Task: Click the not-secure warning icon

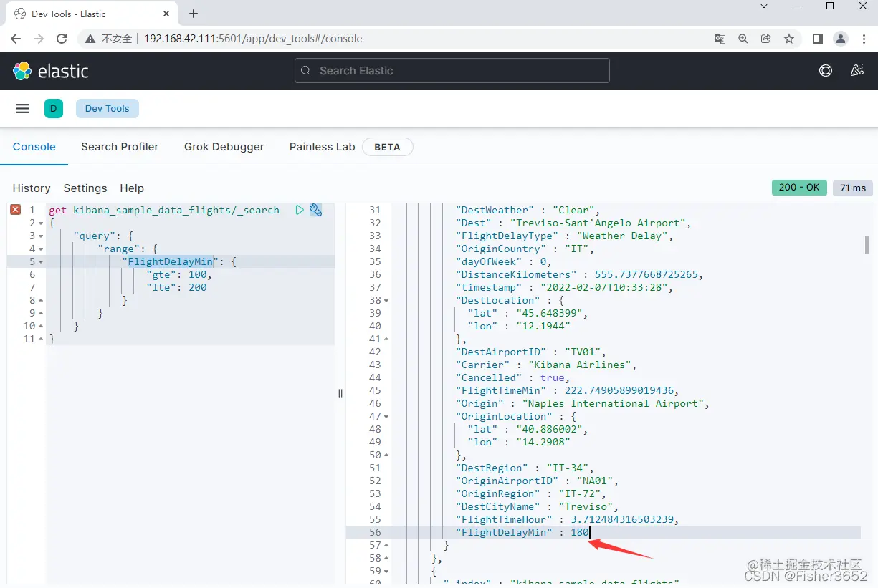Action: [90, 39]
